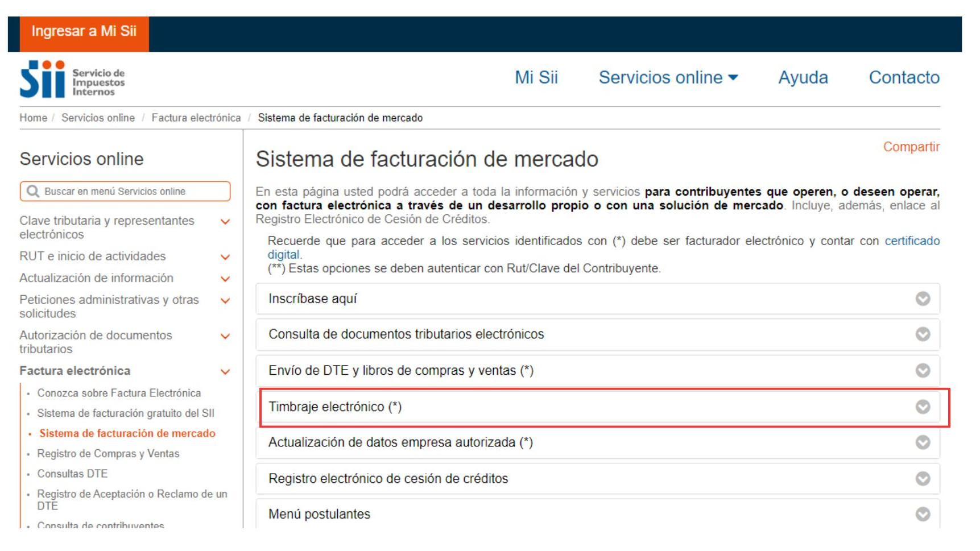Screen dimensions: 980x551
Task: Click the Servicios online sidebar heading
Action: coord(81,159)
